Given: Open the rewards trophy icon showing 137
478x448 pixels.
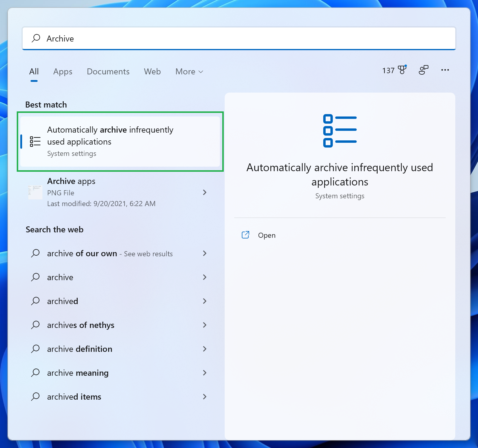Looking at the screenshot, I should click(x=402, y=70).
